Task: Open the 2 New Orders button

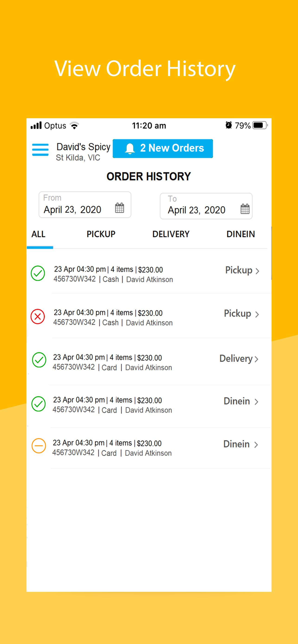Action: [163, 149]
